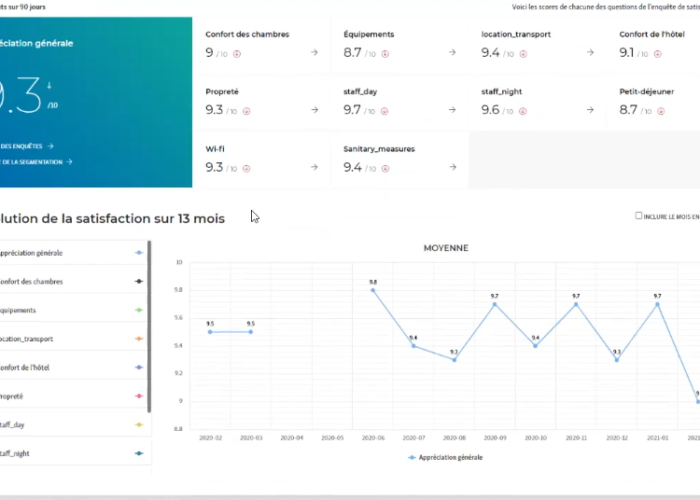This screenshot has height=500, width=700.
Task: Open location_transport score details arrow
Action: [x=590, y=53]
